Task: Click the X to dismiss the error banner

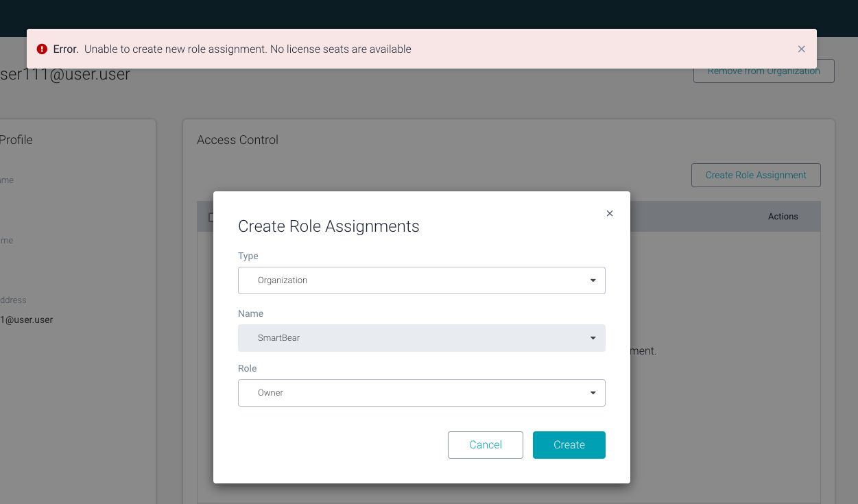Action: tap(801, 49)
